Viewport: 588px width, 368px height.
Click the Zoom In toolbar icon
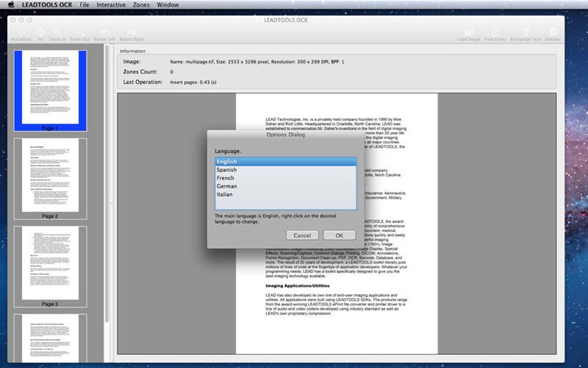tap(58, 35)
